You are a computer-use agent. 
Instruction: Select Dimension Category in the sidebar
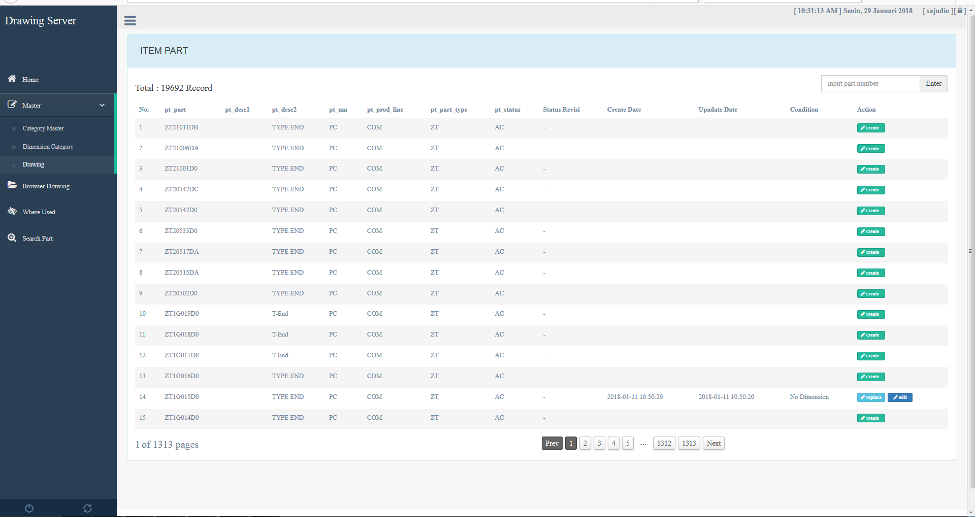coord(47,146)
